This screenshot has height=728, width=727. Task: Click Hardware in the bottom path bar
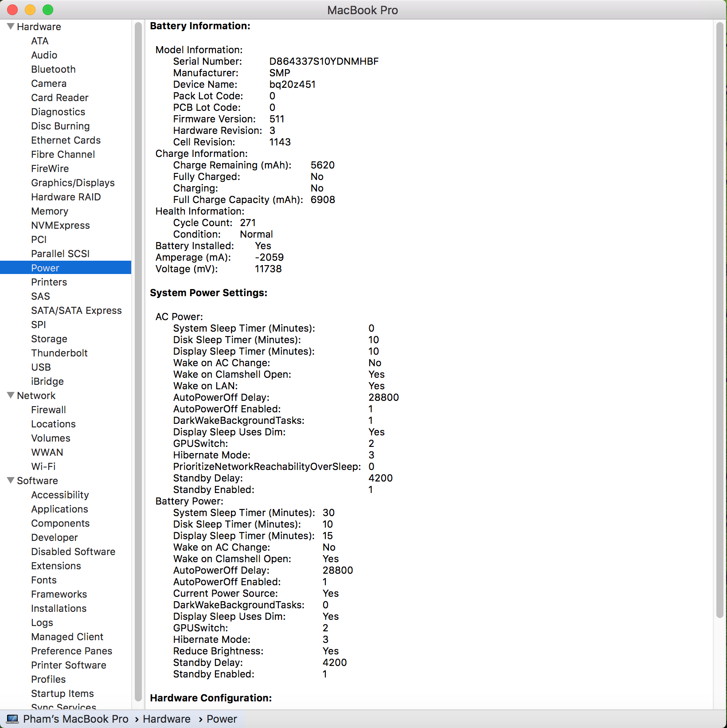coord(167,719)
